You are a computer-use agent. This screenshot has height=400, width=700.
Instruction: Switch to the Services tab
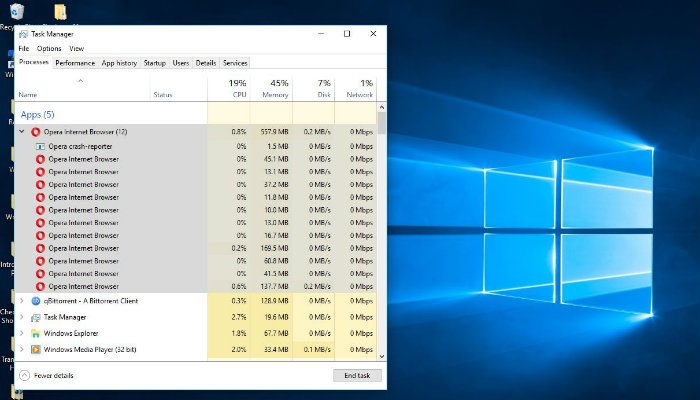(235, 63)
